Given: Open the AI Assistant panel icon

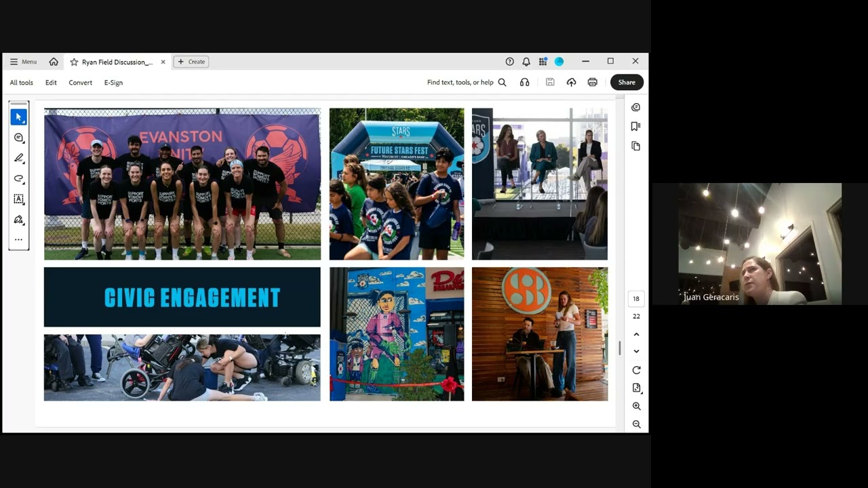Looking at the screenshot, I should click(x=635, y=107).
